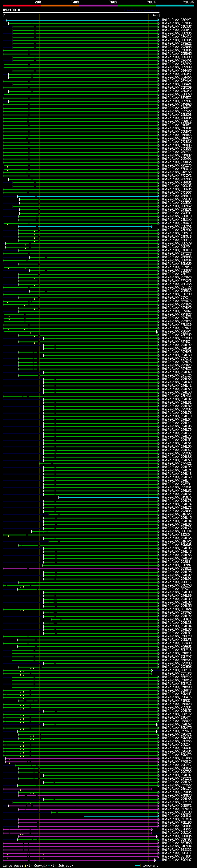Click the cyan alignment bar for UniRef100_A2Q4V2
Viewport: 197px width, 868px height.
coord(82,20)
